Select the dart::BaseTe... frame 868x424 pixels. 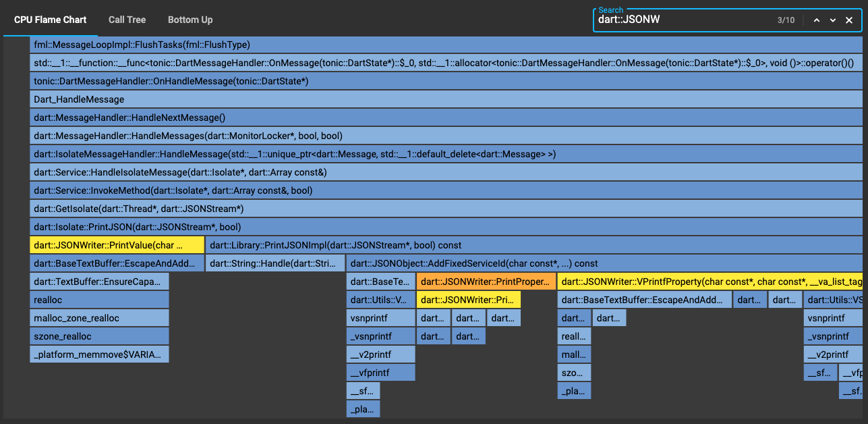(381, 282)
